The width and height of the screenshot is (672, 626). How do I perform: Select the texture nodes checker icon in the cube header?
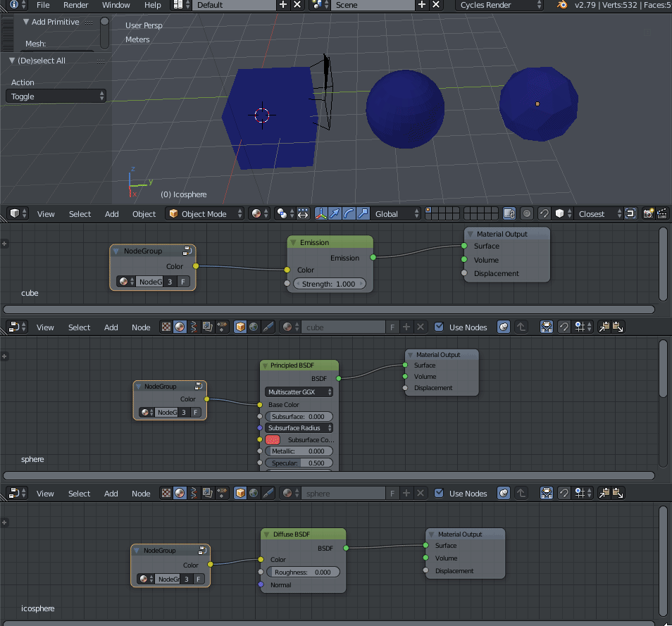pyautogui.click(x=166, y=327)
